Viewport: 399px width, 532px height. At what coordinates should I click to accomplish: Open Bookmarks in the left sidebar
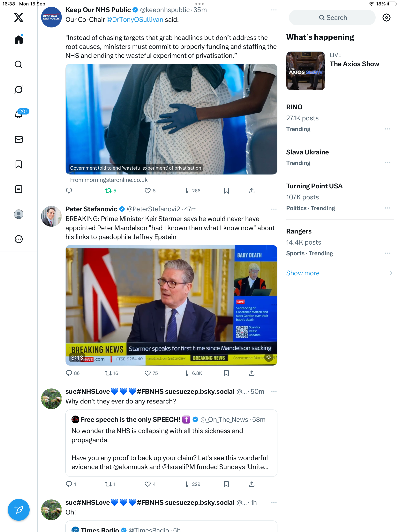tap(19, 165)
